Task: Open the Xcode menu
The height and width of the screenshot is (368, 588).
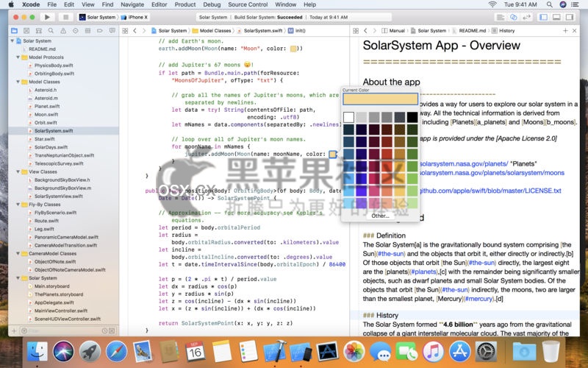Action: pyautogui.click(x=31, y=4)
